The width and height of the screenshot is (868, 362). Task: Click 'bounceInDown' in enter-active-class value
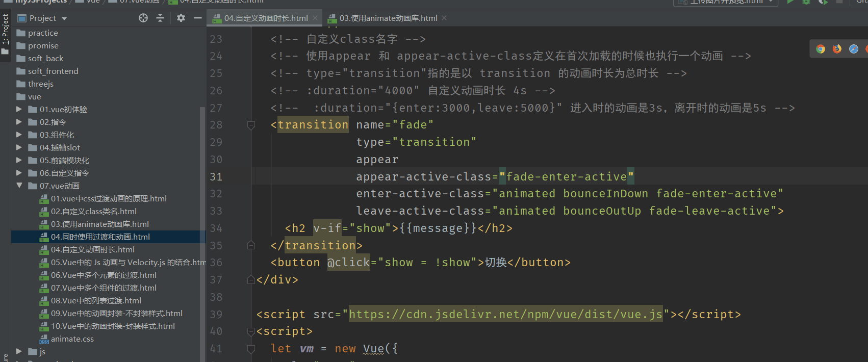606,194
